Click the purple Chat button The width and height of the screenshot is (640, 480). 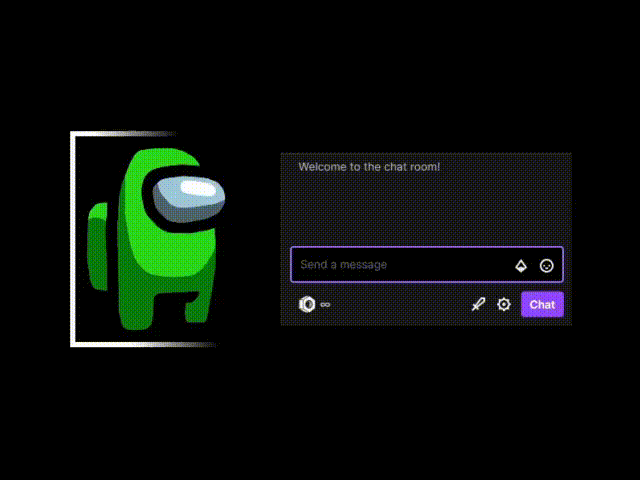pos(542,304)
